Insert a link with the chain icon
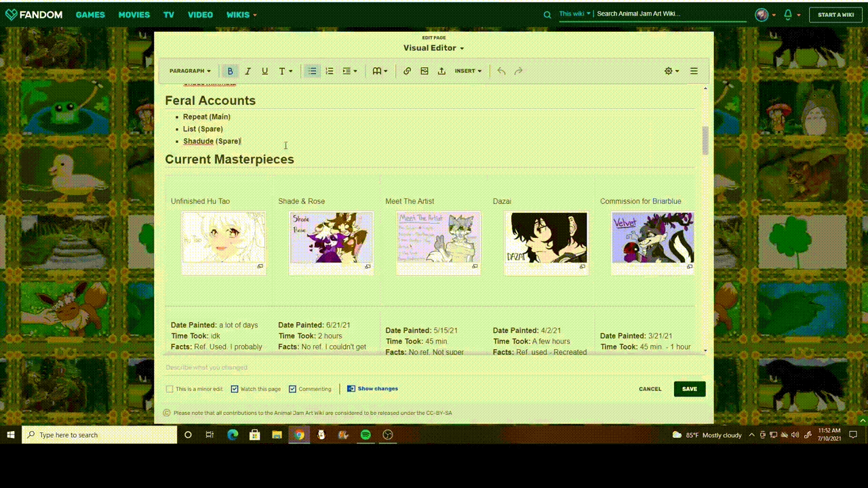 click(x=407, y=71)
